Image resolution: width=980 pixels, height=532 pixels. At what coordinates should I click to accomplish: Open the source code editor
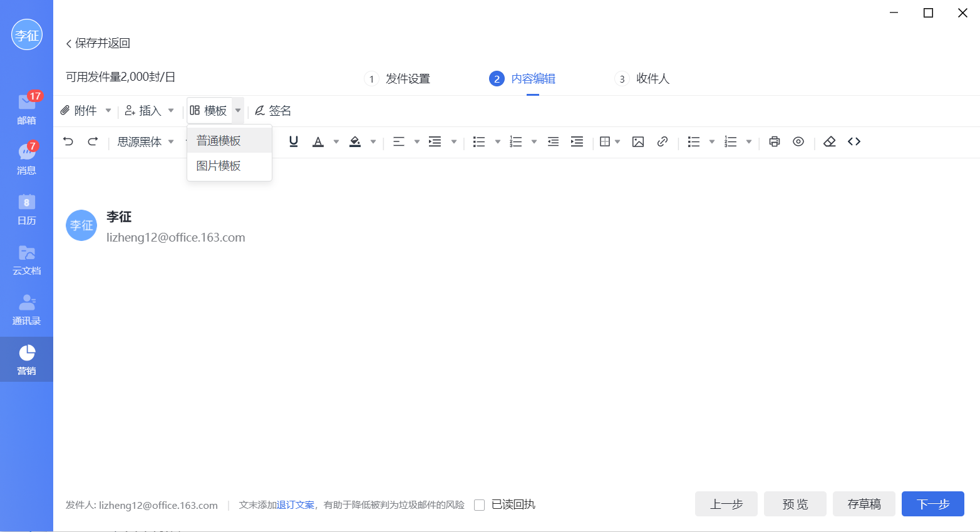click(854, 141)
